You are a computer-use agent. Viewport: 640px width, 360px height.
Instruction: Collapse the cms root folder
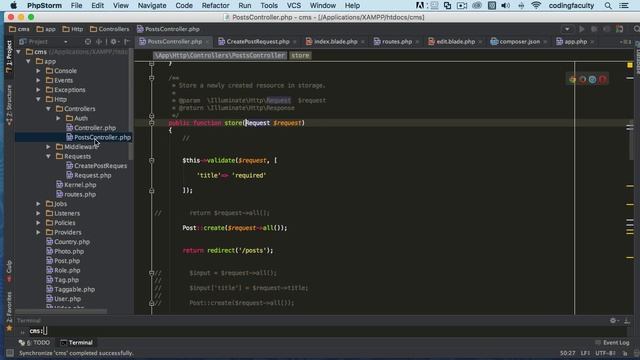point(18,52)
